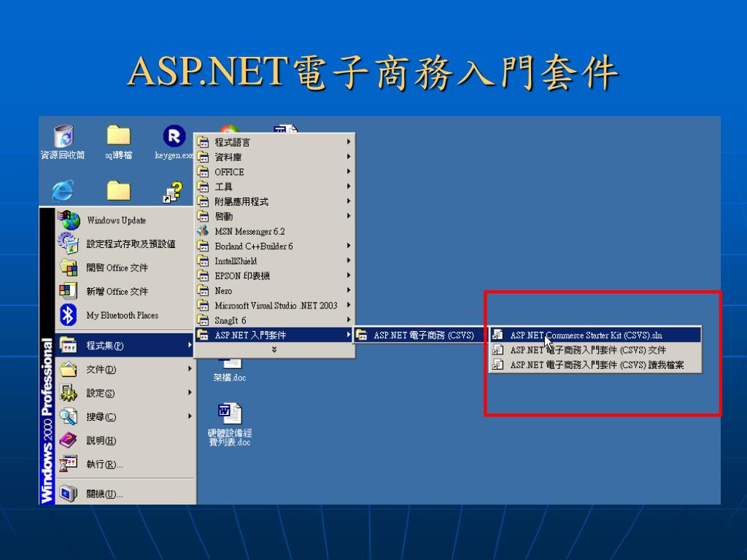Show more programs with the double chevron

tap(274, 349)
